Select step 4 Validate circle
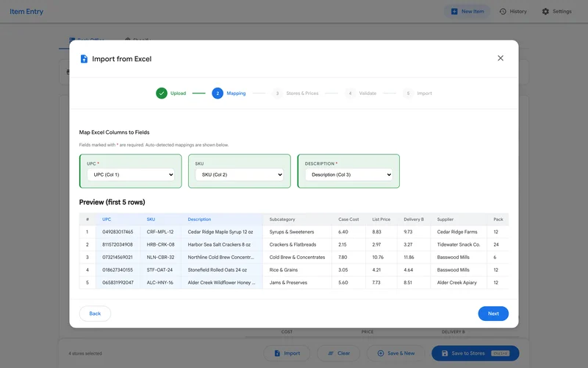 [350, 93]
